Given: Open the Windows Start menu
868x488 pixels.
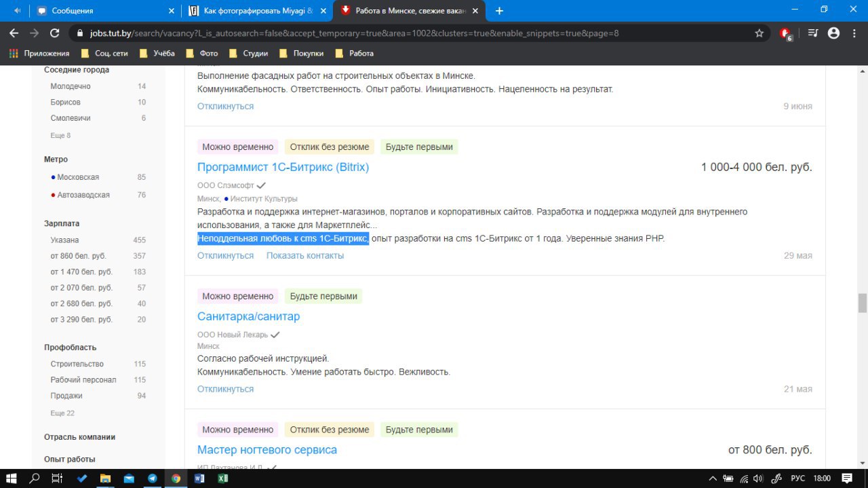Looking at the screenshot, I should (x=12, y=478).
